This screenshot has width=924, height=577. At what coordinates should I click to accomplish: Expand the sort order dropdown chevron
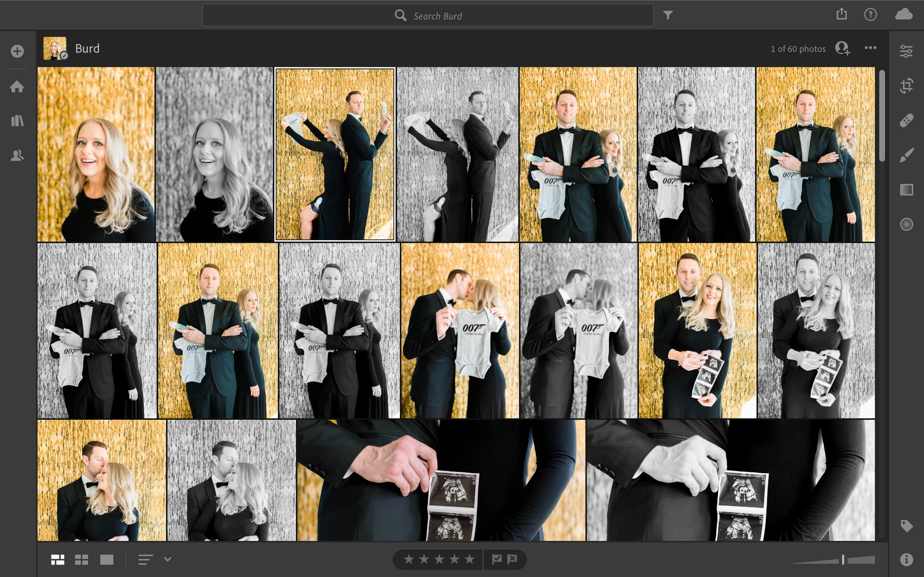tap(167, 559)
